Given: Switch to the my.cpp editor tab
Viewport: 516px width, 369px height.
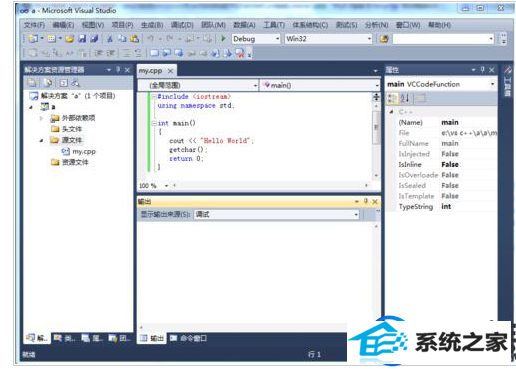Looking at the screenshot, I should tap(151, 71).
